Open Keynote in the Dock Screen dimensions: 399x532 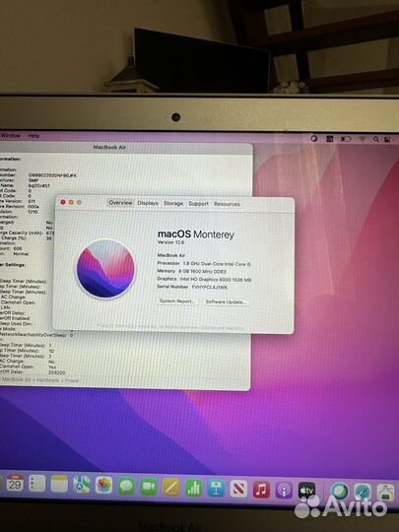click(x=216, y=489)
